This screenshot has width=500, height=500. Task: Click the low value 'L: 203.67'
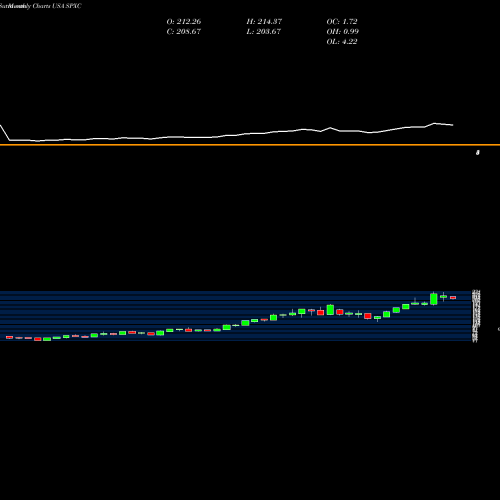pos(264,31)
